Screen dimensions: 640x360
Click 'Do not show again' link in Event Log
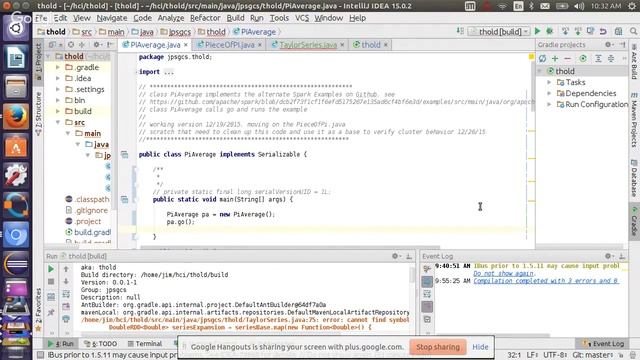[503, 273]
